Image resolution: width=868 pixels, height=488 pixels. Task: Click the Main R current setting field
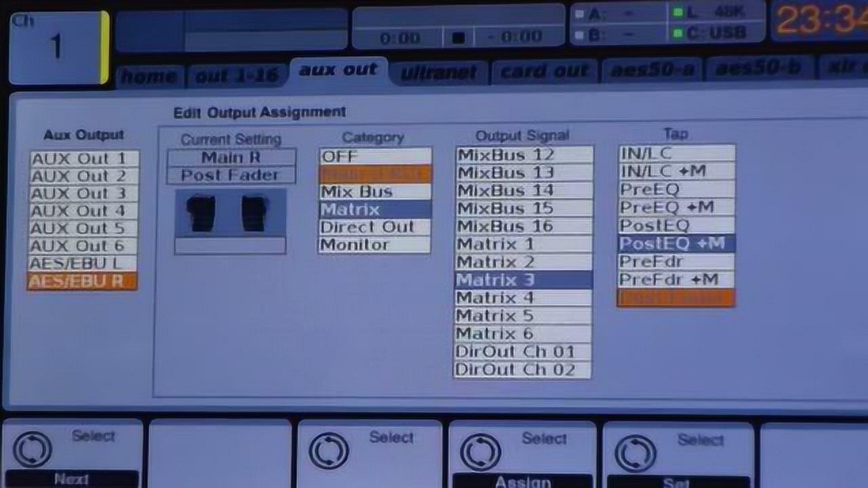click(x=231, y=157)
